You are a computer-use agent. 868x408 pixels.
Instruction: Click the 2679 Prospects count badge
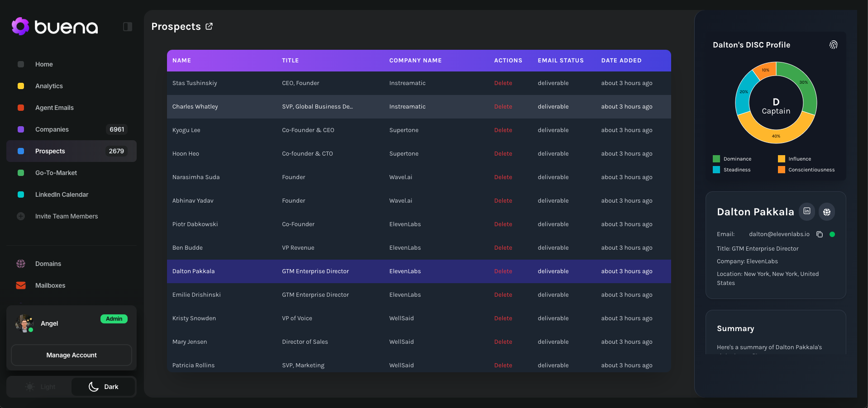click(x=116, y=151)
